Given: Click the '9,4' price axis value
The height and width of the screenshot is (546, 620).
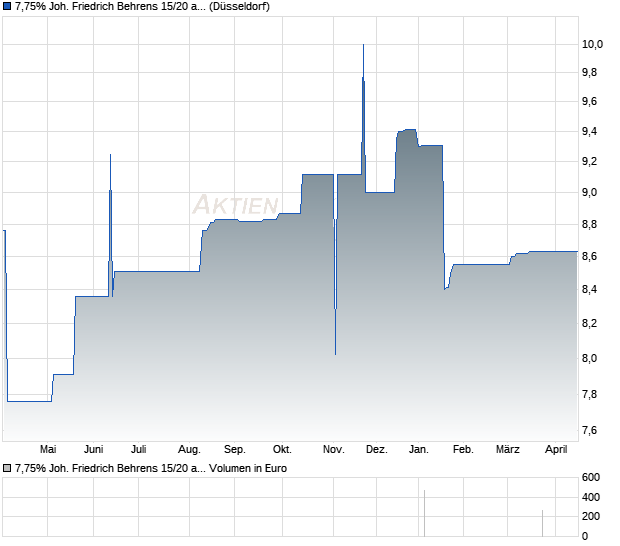Looking at the screenshot, I should pyautogui.click(x=589, y=132).
